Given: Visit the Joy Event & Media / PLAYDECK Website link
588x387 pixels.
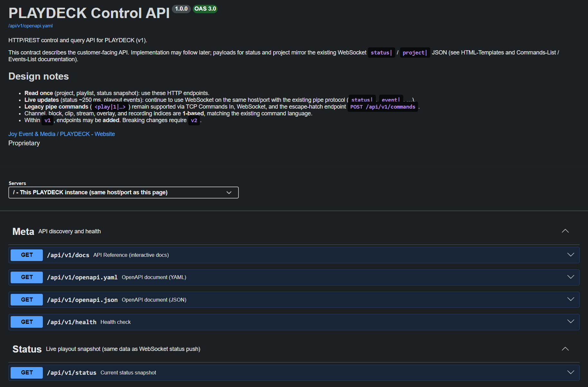Looking at the screenshot, I should tap(61, 134).
